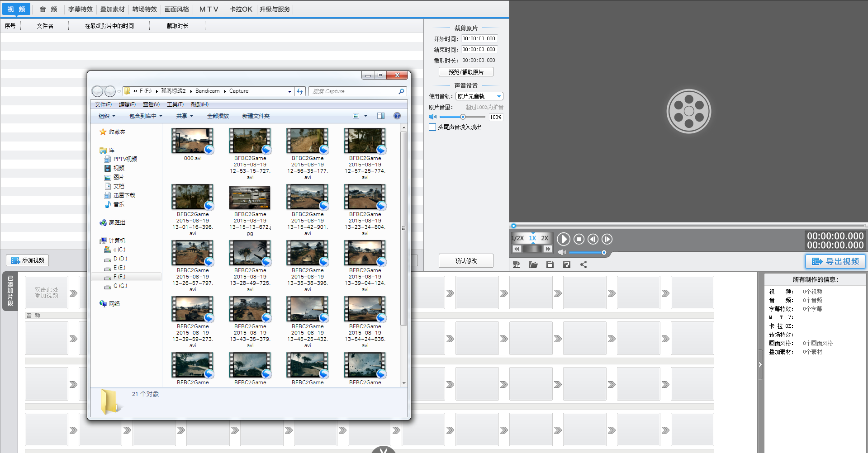This screenshot has width=868, height=453.
Task: Mute the player volume speaker icon
Action: tap(562, 252)
